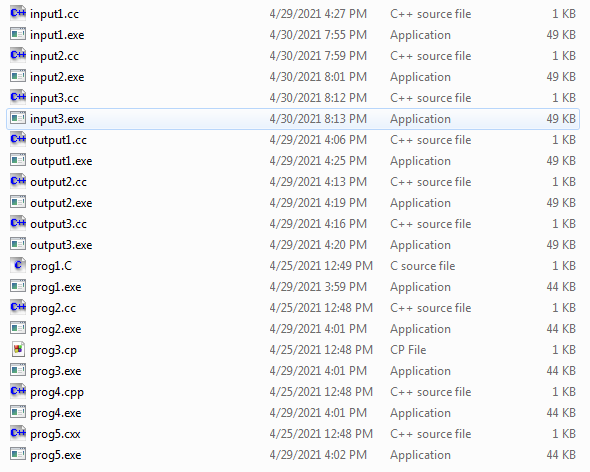Select the output3.exe application icon
590x472 pixels.
pos(18,244)
